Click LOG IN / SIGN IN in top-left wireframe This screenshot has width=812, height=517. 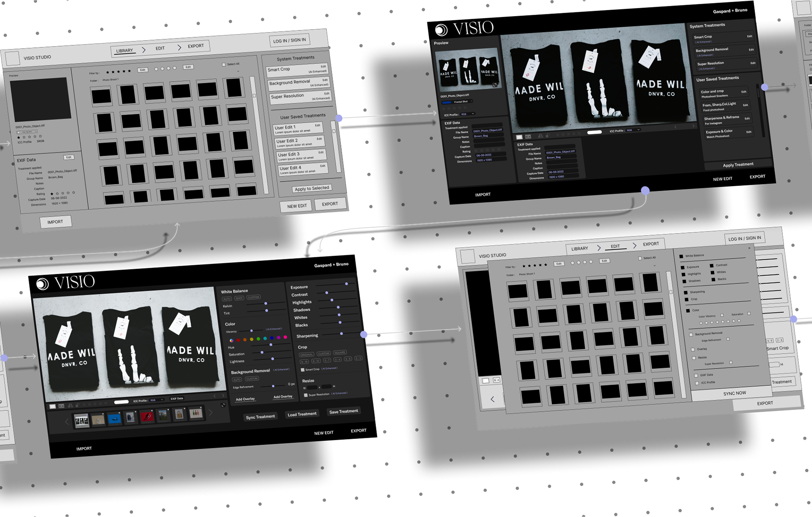click(289, 41)
